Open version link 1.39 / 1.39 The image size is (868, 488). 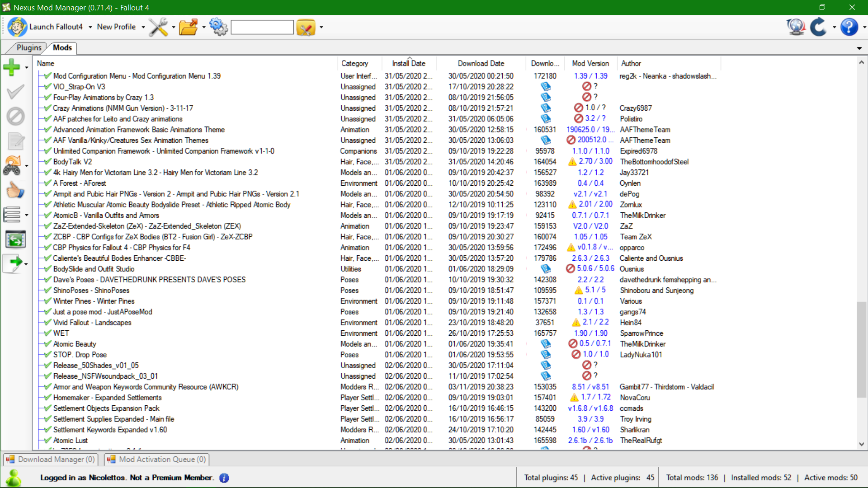(590, 76)
